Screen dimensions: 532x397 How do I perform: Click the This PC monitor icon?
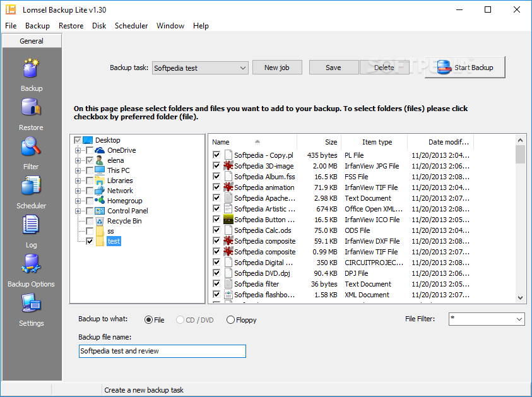(x=100, y=170)
